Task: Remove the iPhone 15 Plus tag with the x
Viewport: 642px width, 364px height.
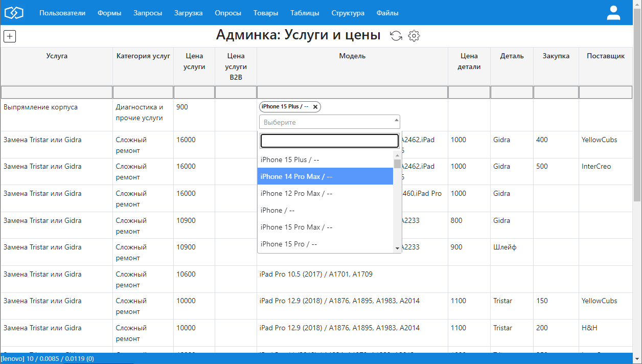Action: click(x=315, y=107)
